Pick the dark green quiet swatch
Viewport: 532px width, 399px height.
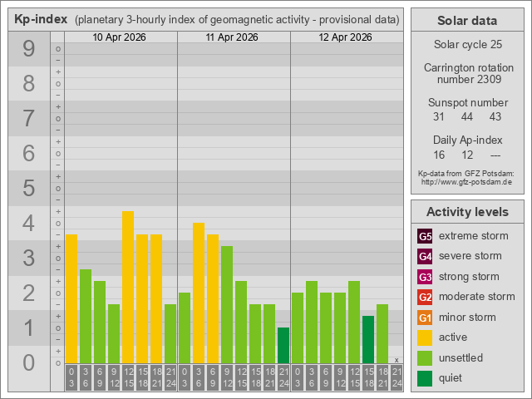point(425,378)
